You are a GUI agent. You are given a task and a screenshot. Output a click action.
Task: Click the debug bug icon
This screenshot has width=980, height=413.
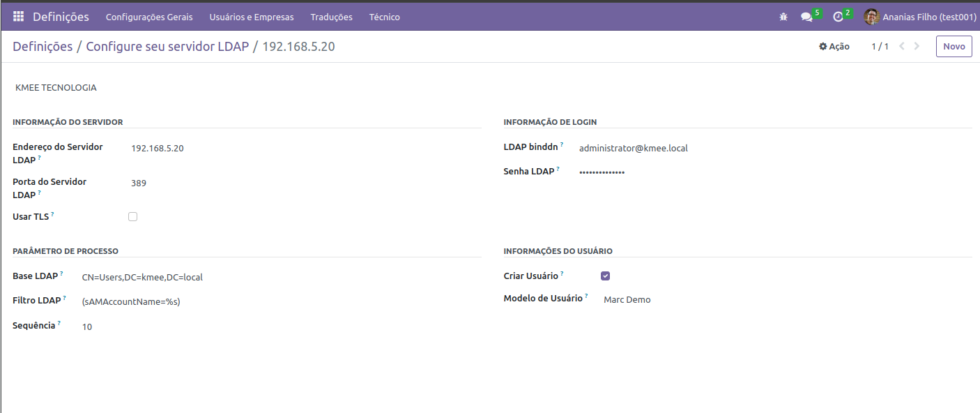pyautogui.click(x=783, y=17)
